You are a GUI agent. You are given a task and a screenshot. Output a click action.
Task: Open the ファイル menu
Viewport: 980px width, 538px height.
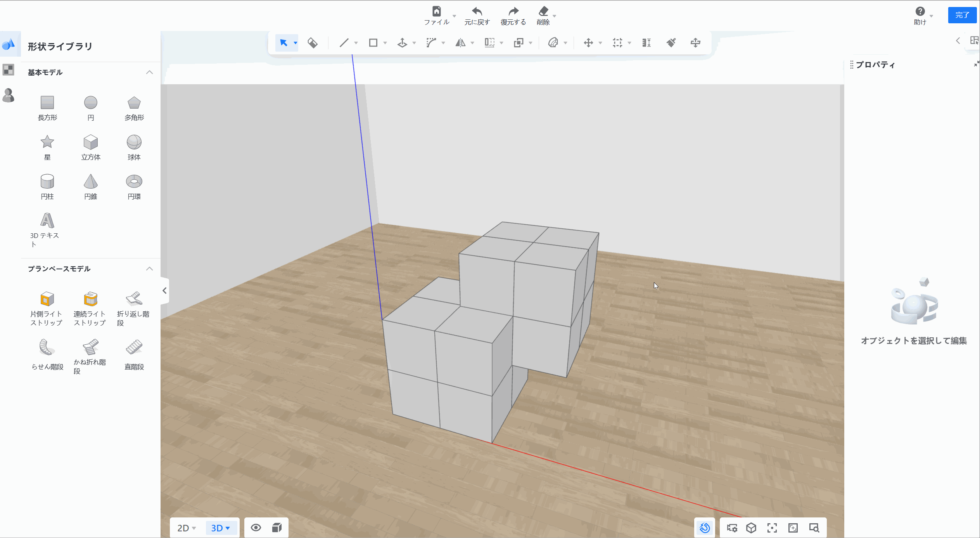pos(437,16)
